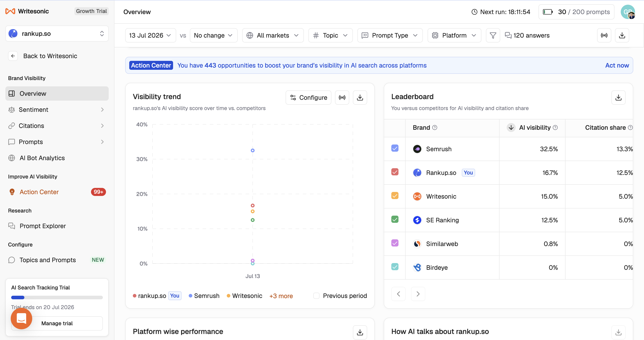Click the Similarweb brand logo
The width and height of the screenshot is (644, 340).
[x=417, y=244]
